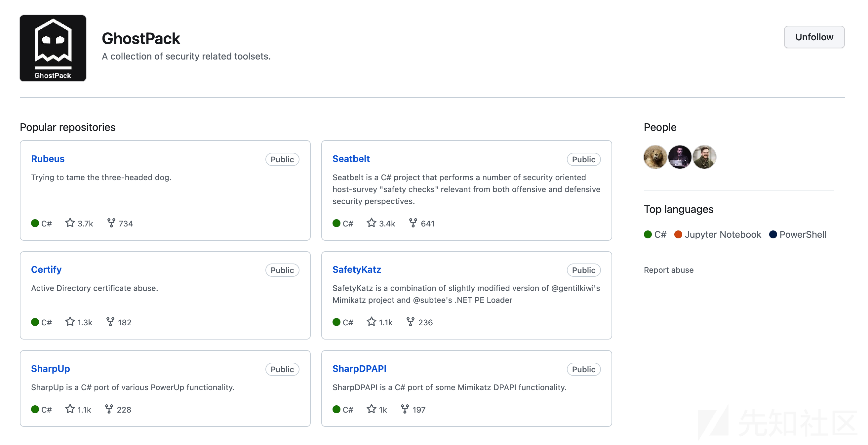
Task: Click the fork icon on SharpUp card
Action: 109,409
